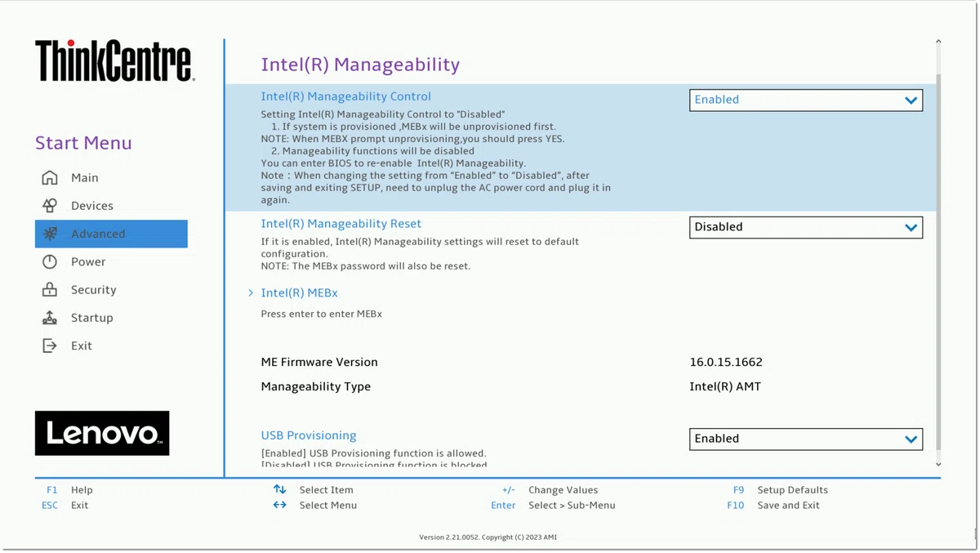This screenshot has width=980, height=553.
Task: Open the Intel Manageability Reset dropdown
Action: 806,227
